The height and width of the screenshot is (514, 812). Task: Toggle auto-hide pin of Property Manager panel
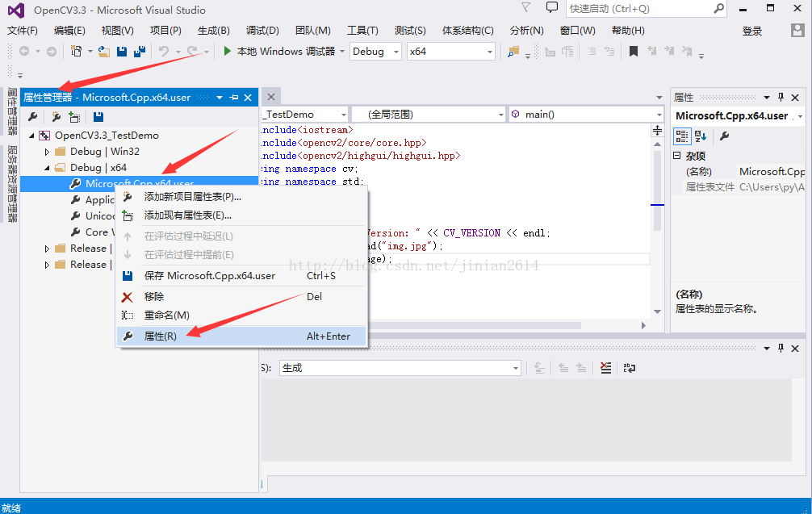tap(234, 98)
